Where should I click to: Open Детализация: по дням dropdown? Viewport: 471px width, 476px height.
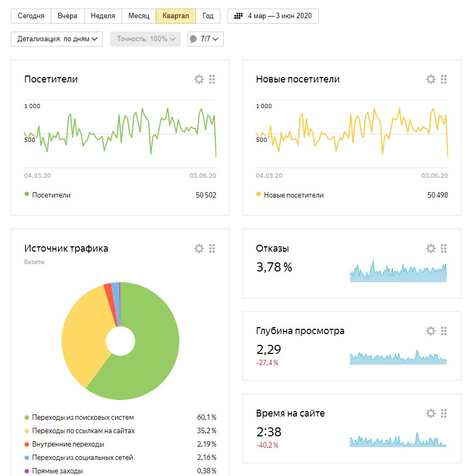[57, 39]
